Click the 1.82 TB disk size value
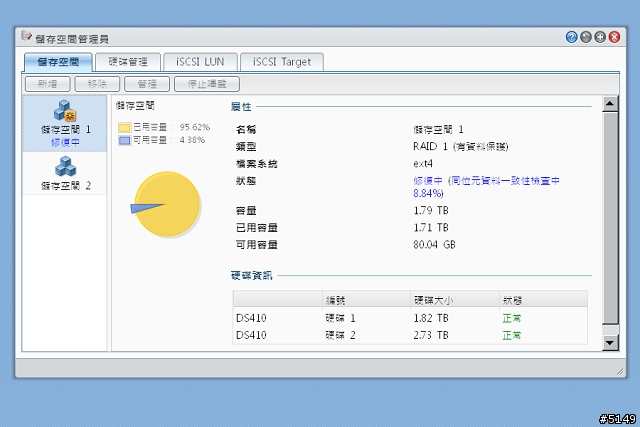Image resolution: width=640 pixels, height=427 pixels. click(431, 318)
